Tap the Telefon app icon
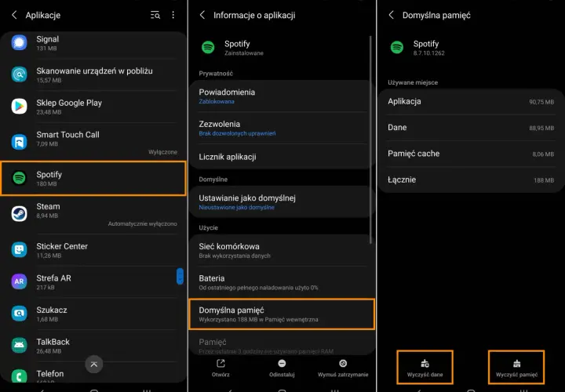This screenshot has width=565, height=392. point(19,376)
